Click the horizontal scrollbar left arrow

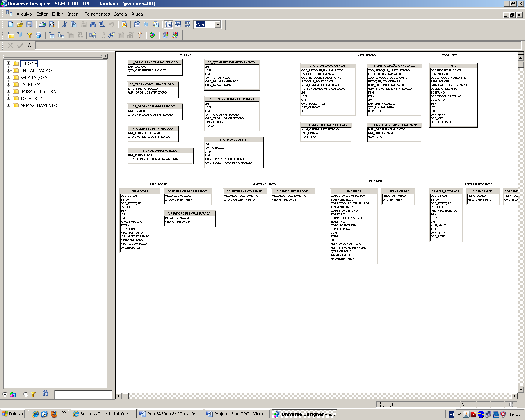(x=119, y=396)
